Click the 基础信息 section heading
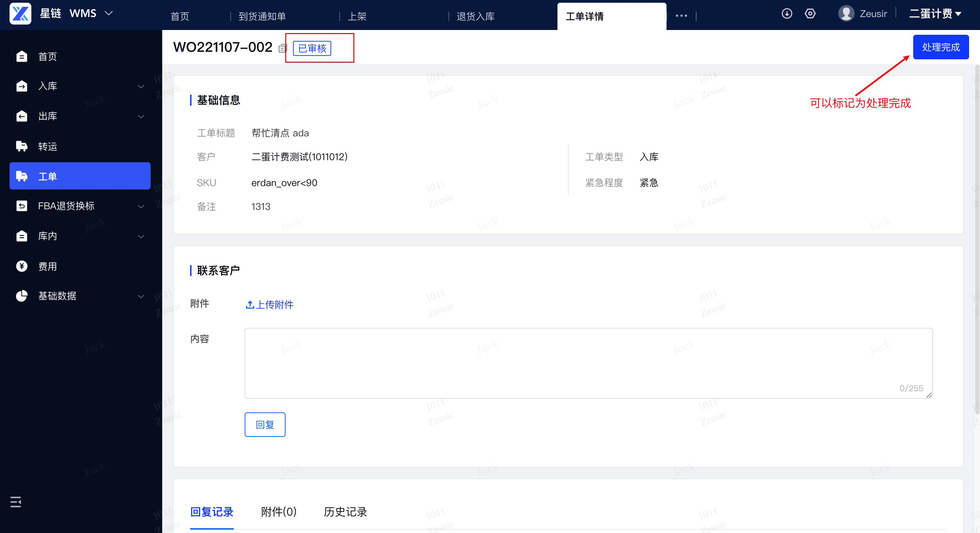 (218, 100)
